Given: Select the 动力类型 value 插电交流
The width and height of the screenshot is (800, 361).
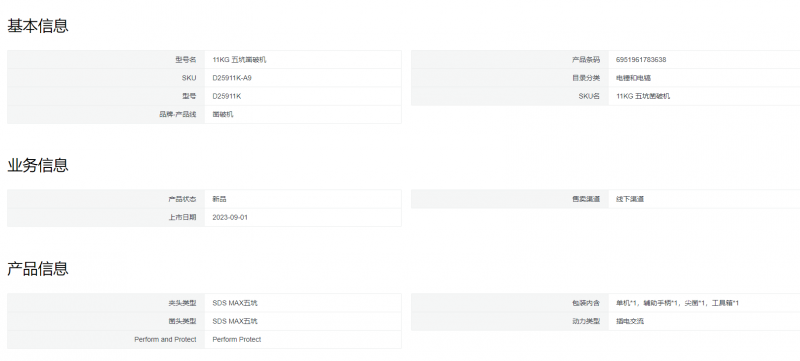Looking at the screenshot, I should pos(630,321).
